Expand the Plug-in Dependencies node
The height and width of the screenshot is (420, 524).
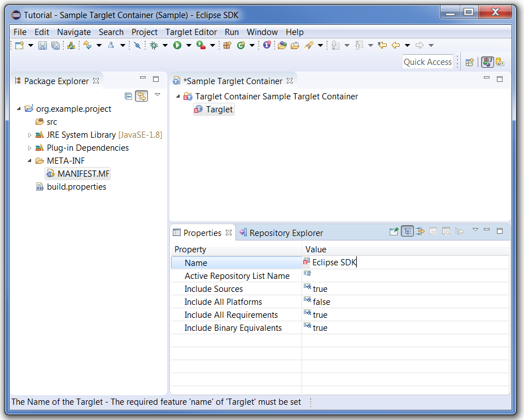29,148
